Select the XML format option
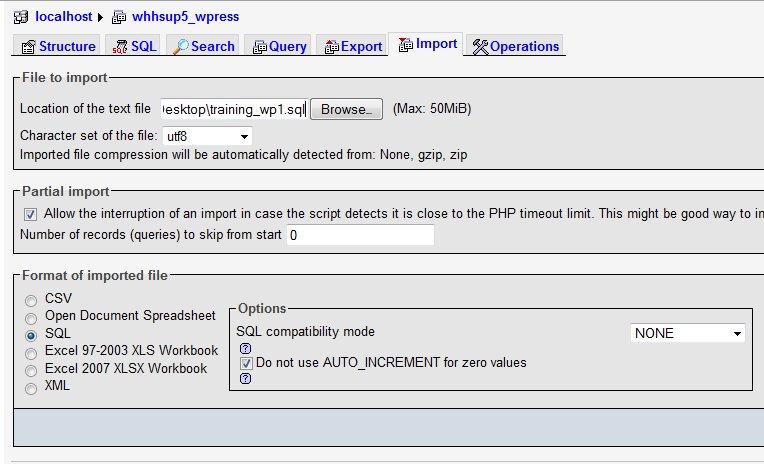 (32, 387)
